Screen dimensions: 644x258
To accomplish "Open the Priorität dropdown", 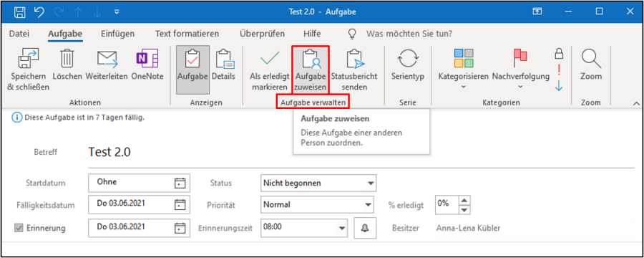I will [368, 204].
